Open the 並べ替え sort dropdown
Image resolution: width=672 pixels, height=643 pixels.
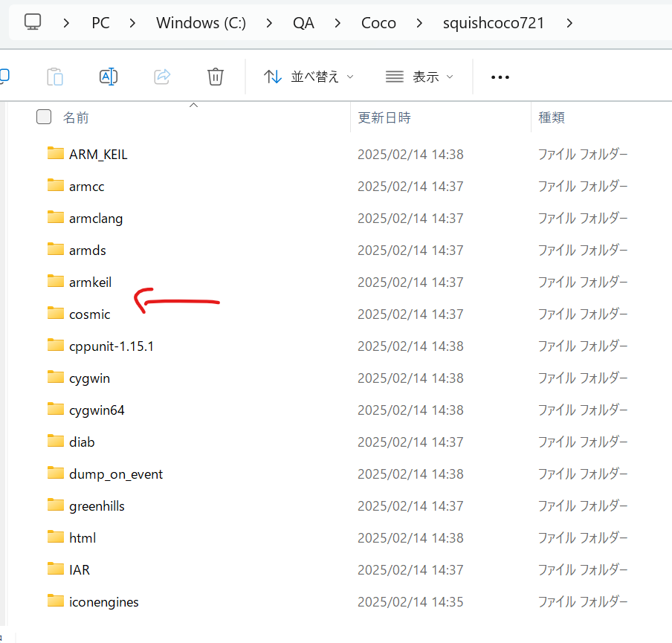point(308,77)
